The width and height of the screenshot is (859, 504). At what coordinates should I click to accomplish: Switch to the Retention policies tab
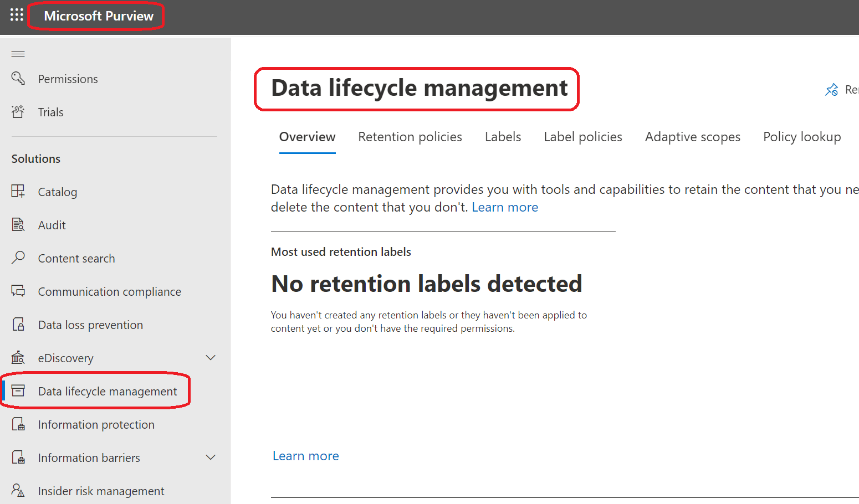pos(410,137)
